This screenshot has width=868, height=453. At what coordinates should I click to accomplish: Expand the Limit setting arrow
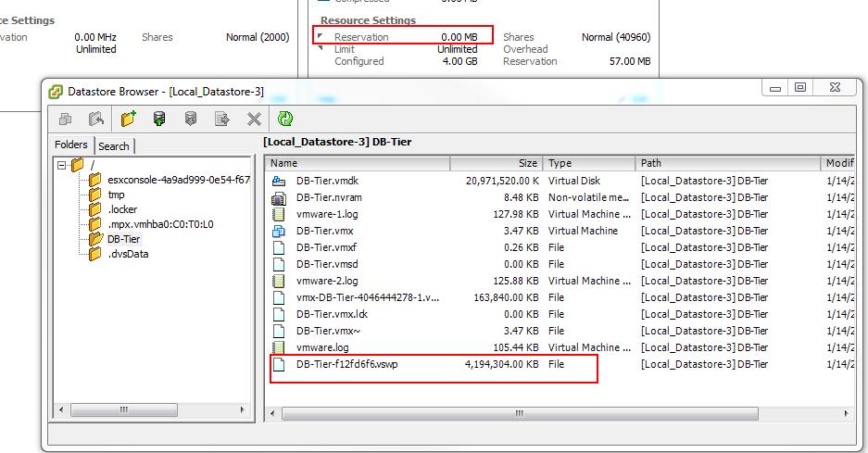(320, 48)
